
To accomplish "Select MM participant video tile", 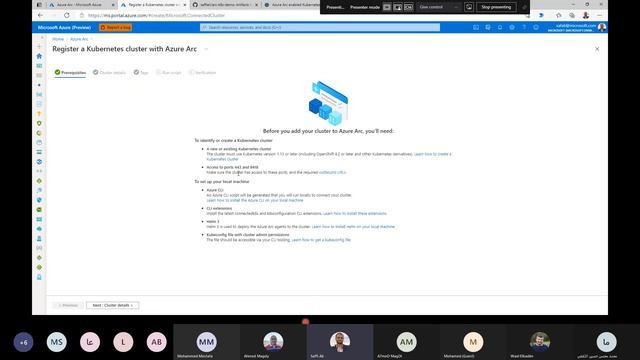I will [x=207, y=342].
